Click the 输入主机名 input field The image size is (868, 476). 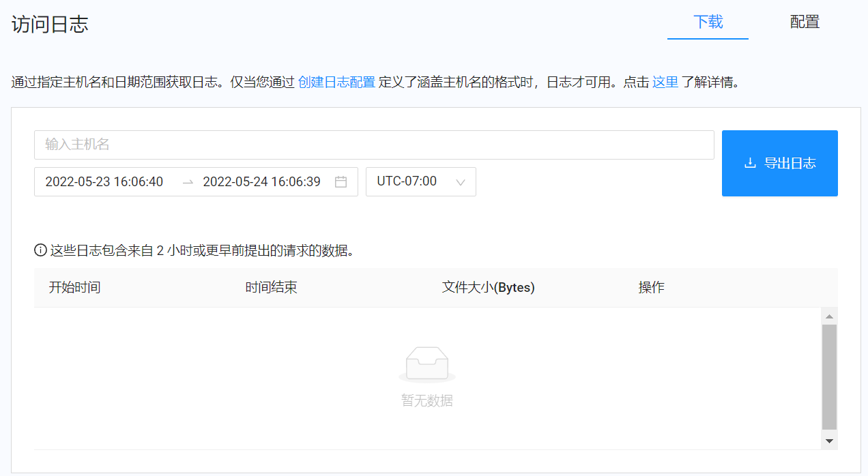click(x=374, y=145)
